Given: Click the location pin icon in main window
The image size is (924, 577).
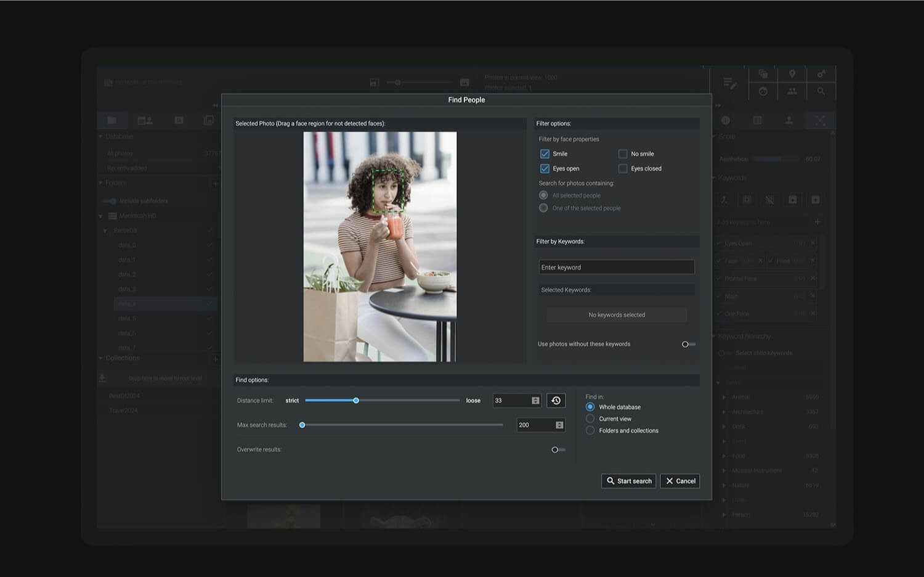Looking at the screenshot, I should coord(792,73).
